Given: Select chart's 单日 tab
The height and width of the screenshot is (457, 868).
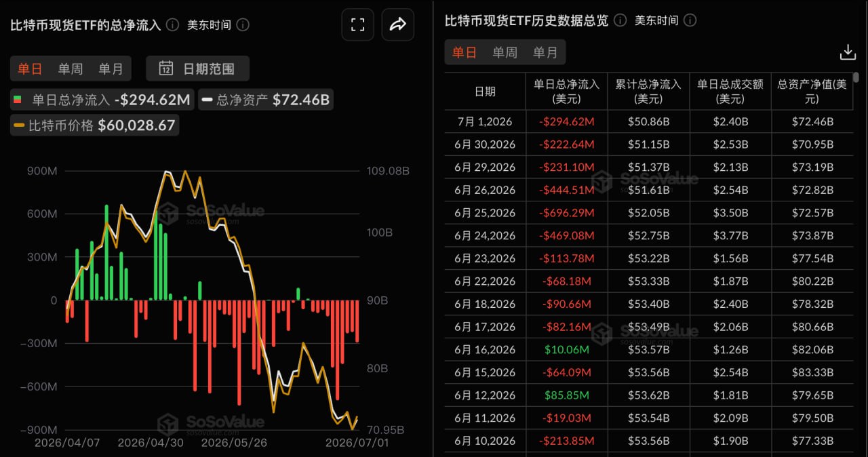Looking at the screenshot, I should point(30,68).
